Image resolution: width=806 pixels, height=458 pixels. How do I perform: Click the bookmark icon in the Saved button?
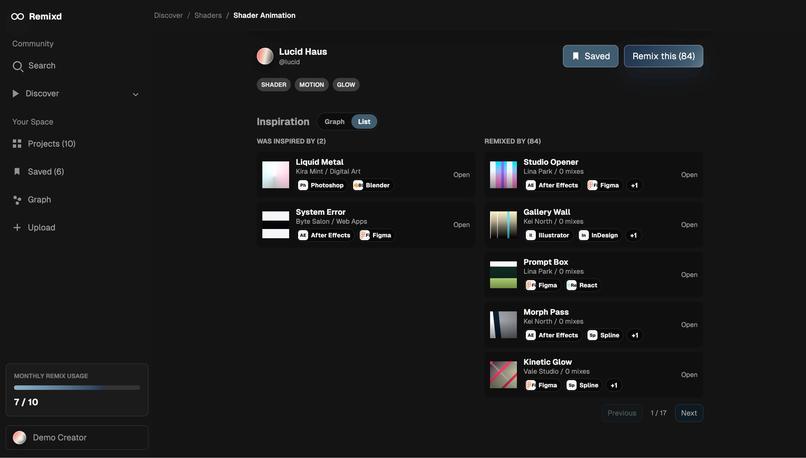pyautogui.click(x=576, y=56)
